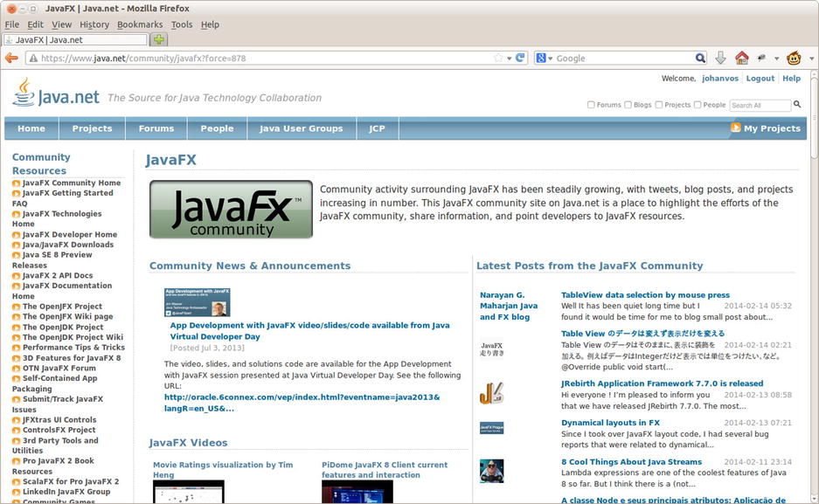Expand the address bar history dropdown arrow
Screen dimensions: 819x504
click(x=510, y=59)
